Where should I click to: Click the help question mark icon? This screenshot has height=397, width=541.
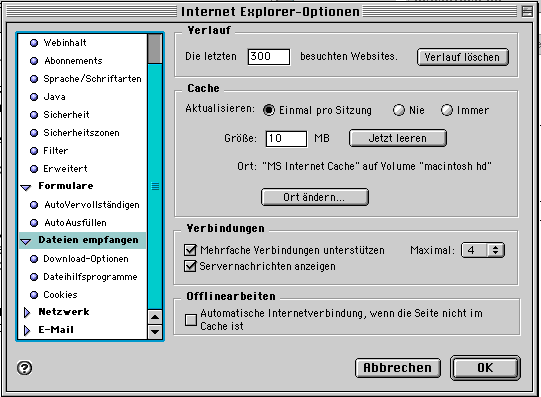(x=24, y=368)
